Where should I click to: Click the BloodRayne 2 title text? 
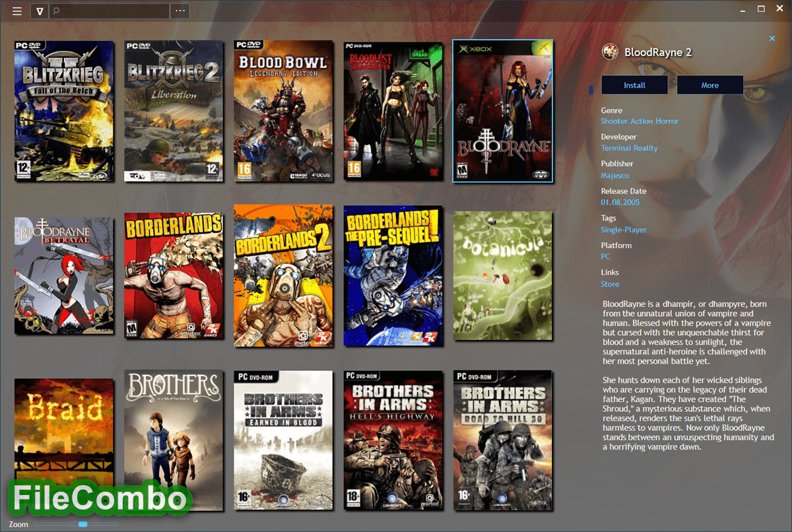658,52
